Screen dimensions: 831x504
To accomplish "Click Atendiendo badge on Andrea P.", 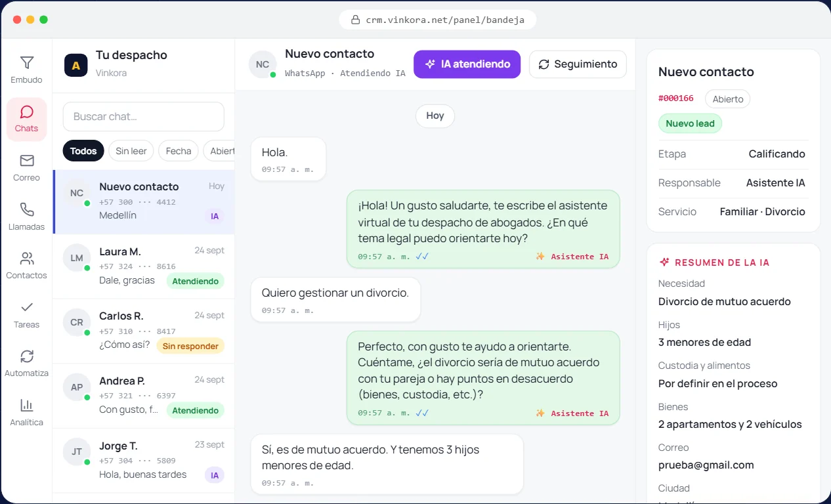I will (x=195, y=410).
